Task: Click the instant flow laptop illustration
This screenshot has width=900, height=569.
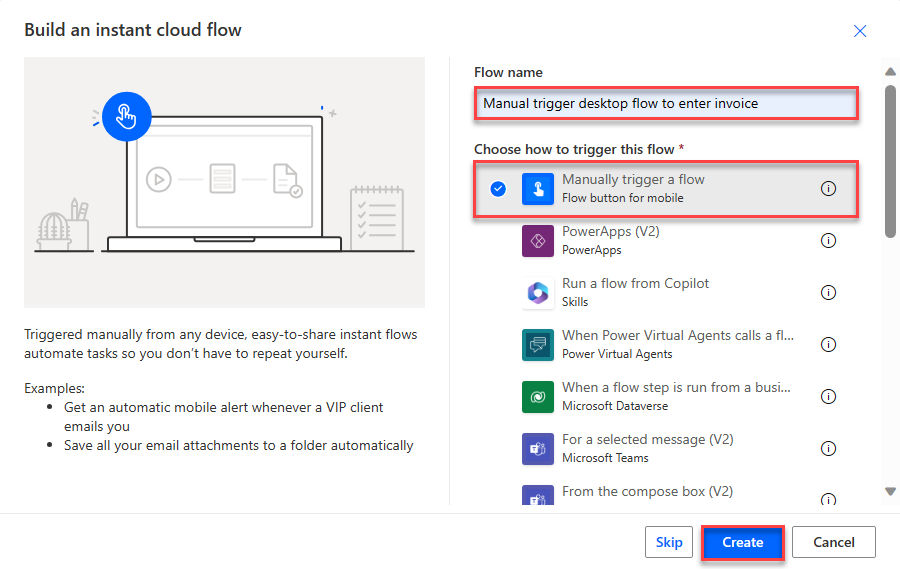Action: point(224,182)
